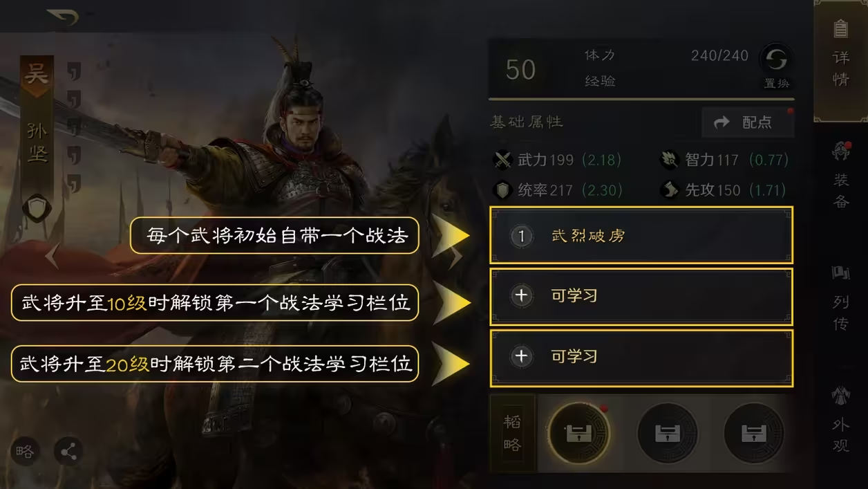Click the 配点 button
Screen dimensions: 868x489
pyautogui.click(x=748, y=122)
